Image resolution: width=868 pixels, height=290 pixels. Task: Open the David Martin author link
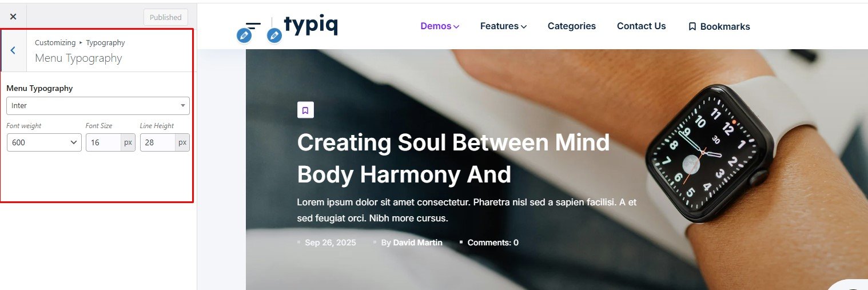417,243
